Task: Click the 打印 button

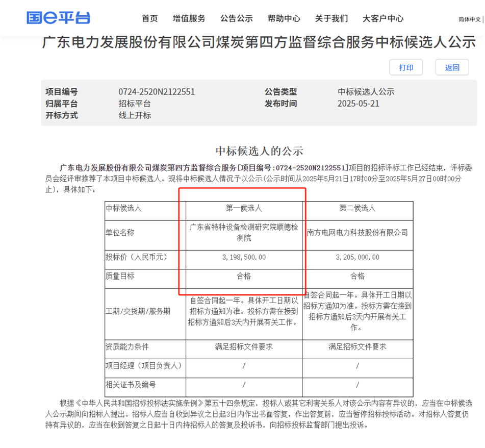Action: (x=406, y=67)
